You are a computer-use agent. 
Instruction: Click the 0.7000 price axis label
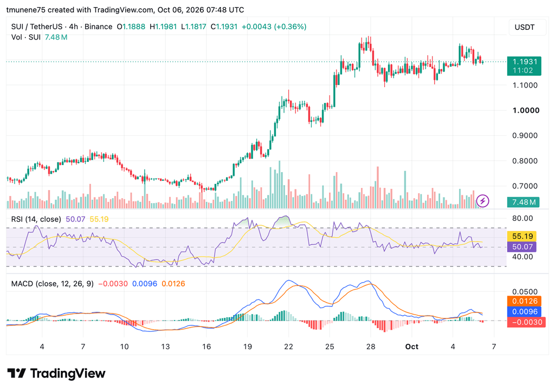click(525, 186)
